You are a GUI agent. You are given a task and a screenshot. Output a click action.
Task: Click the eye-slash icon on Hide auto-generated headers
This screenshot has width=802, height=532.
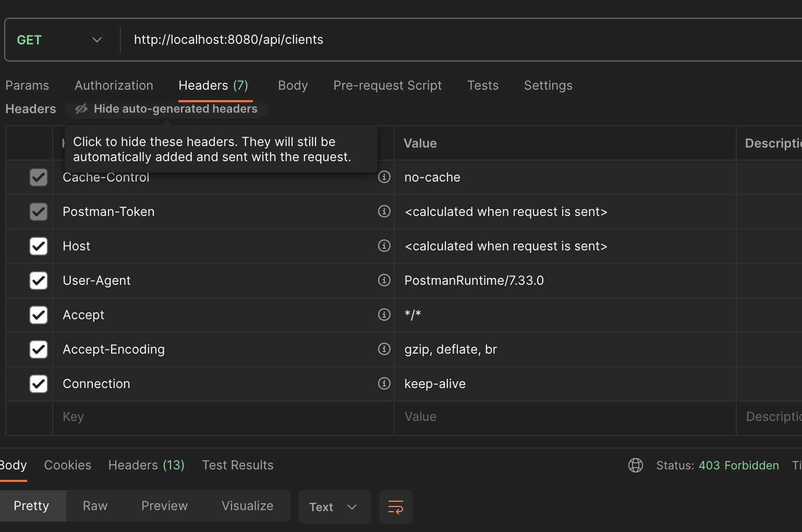point(81,108)
